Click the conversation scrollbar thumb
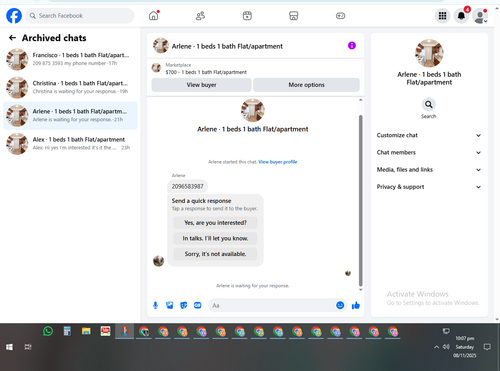The width and height of the screenshot is (500, 371). [360, 201]
